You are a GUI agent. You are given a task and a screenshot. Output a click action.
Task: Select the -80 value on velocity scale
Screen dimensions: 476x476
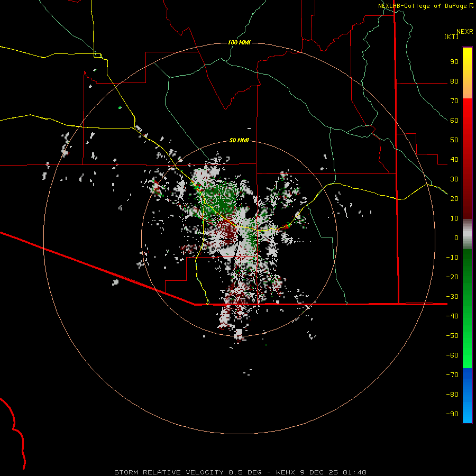(452, 395)
